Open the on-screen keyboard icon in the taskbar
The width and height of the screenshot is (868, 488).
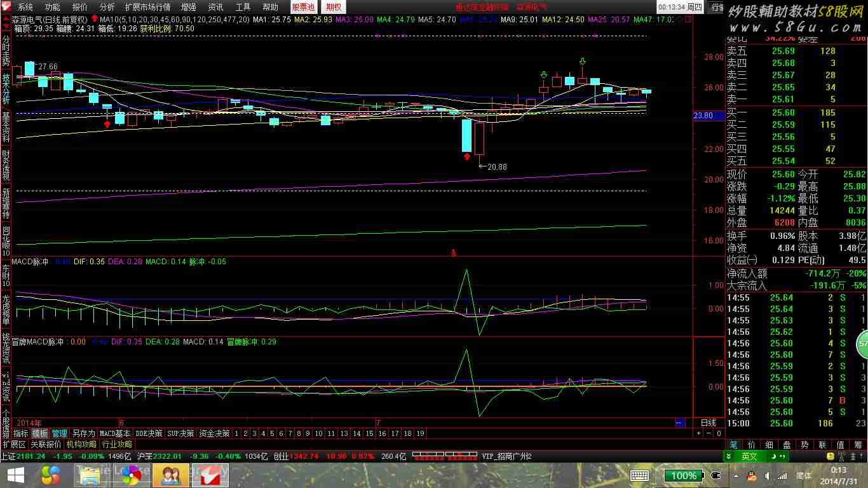(639, 475)
